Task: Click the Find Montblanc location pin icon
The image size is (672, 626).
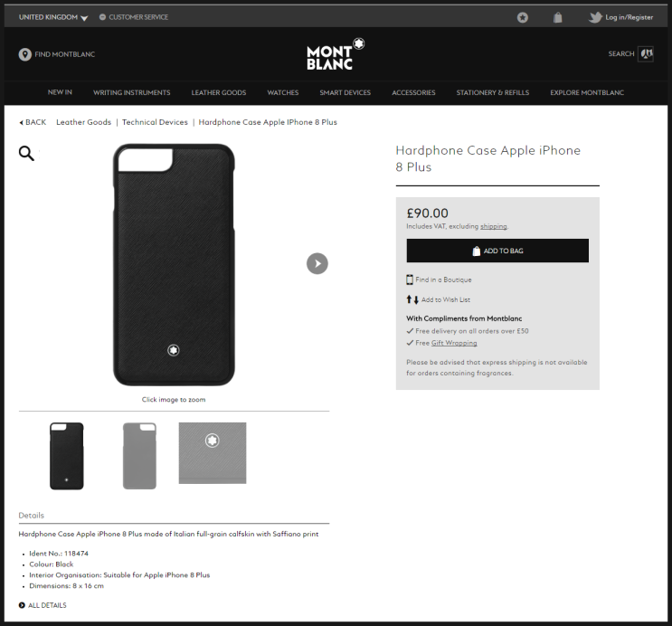Action: tap(25, 54)
